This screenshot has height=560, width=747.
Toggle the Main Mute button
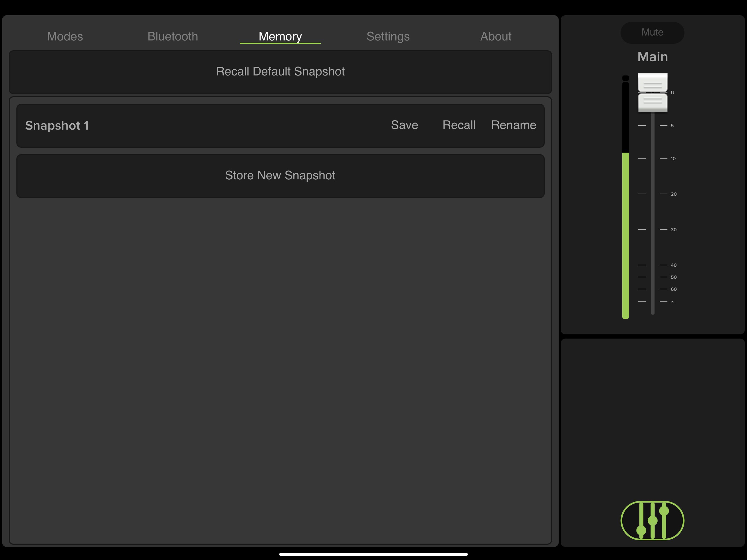pyautogui.click(x=652, y=33)
